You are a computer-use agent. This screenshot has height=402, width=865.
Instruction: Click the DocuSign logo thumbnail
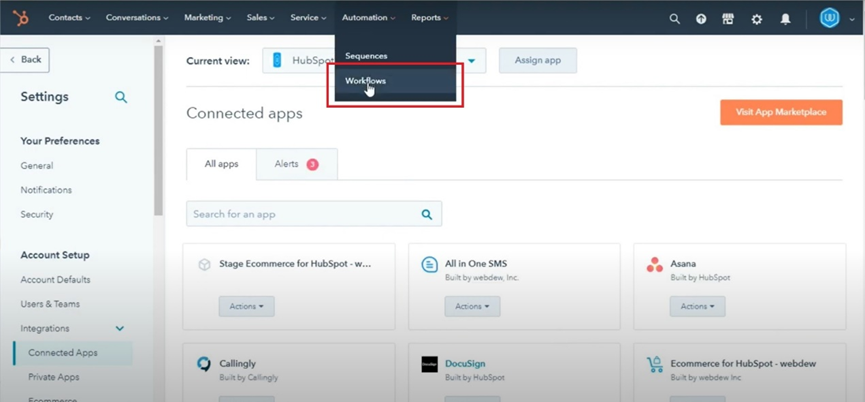click(x=430, y=364)
